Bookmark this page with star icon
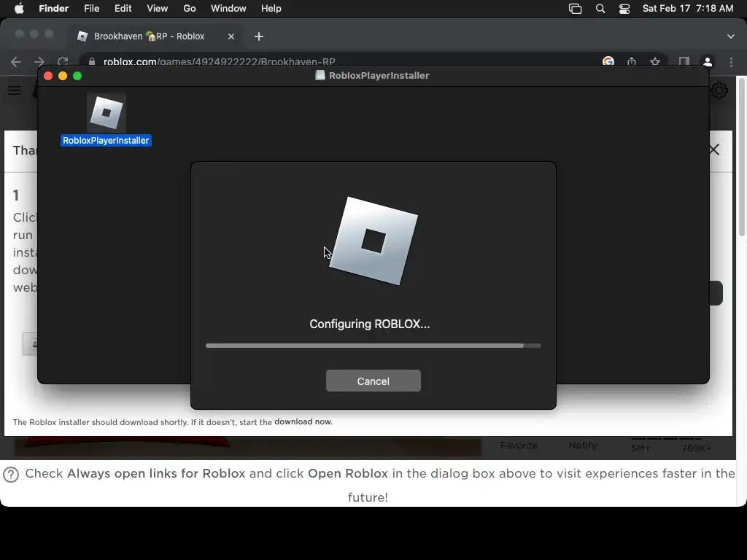Viewport: 747px width, 560px height. pos(655,61)
